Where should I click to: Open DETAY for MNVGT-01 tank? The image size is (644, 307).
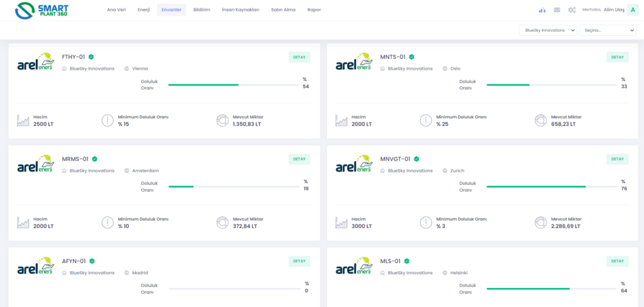coord(617,159)
